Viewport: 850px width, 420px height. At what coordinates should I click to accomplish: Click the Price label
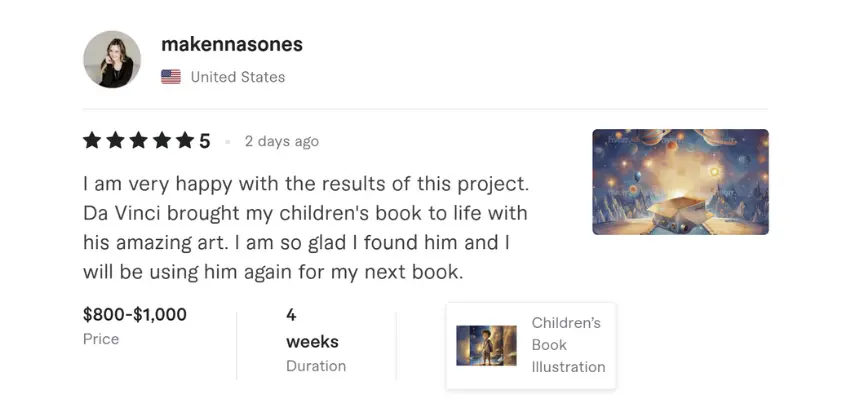click(101, 339)
